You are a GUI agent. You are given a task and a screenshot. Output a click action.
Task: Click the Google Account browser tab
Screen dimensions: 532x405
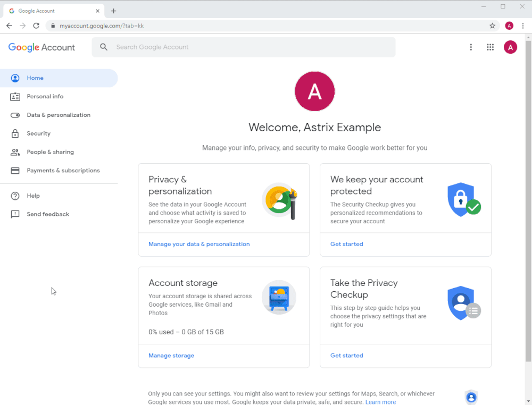click(x=54, y=11)
